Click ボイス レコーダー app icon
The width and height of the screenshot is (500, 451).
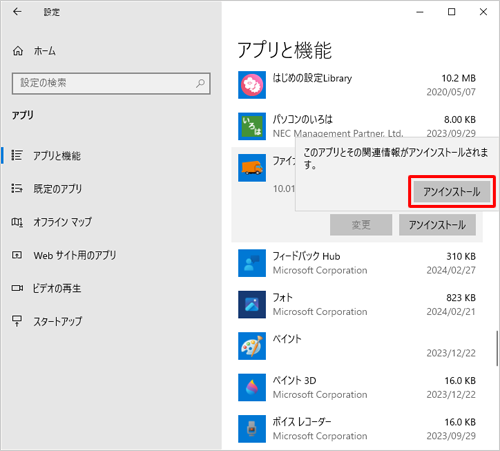click(252, 429)
